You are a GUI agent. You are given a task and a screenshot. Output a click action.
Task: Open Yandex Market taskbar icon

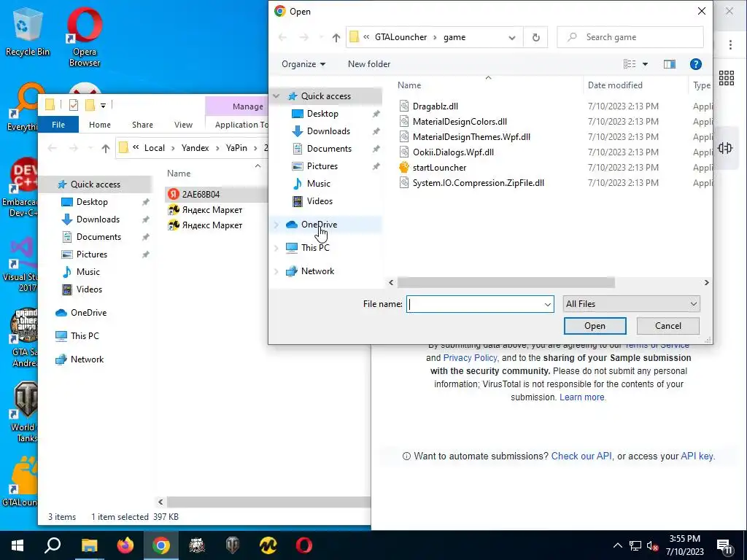(268, 545)
